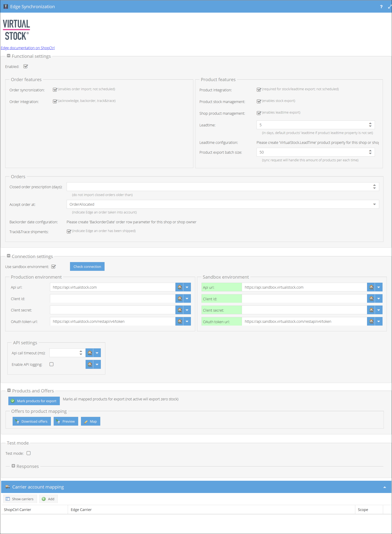Click the Sandbox Api url field

(304, 287)
